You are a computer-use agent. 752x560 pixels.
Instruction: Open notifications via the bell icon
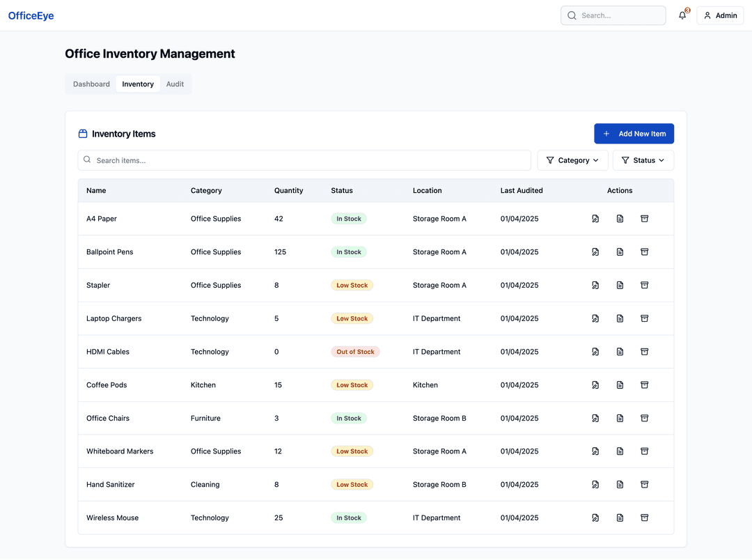pyautogui.click(x=682, y=15)
